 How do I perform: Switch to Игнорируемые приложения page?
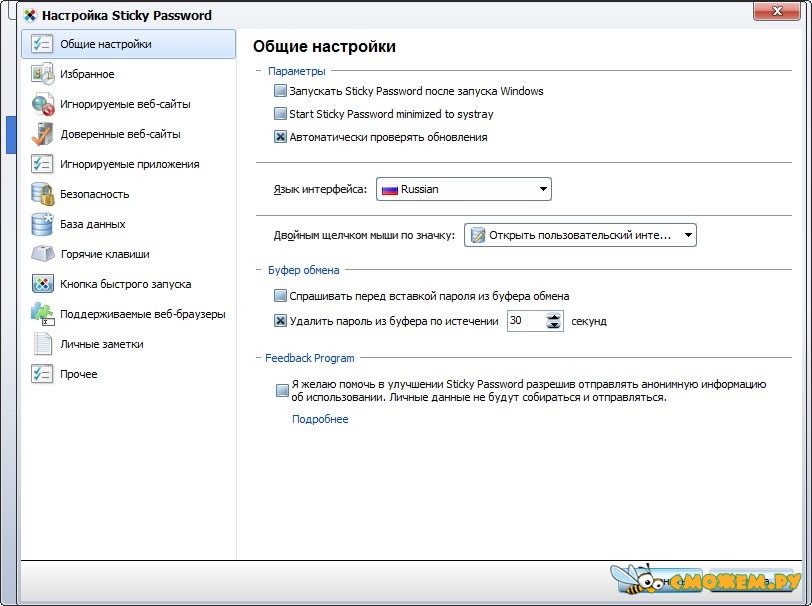(x=128, y=164)
